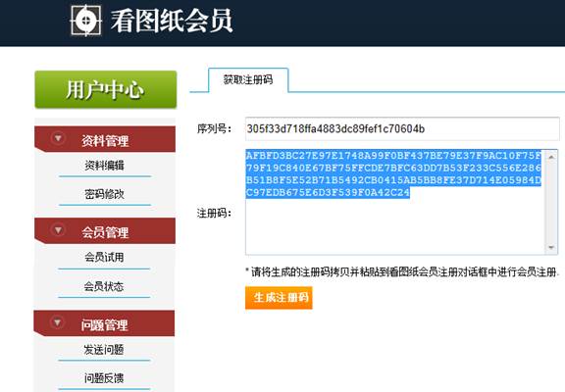Open the 密码修改 menu item
This screenshot has height=392, width=565.
click(105, 194)
